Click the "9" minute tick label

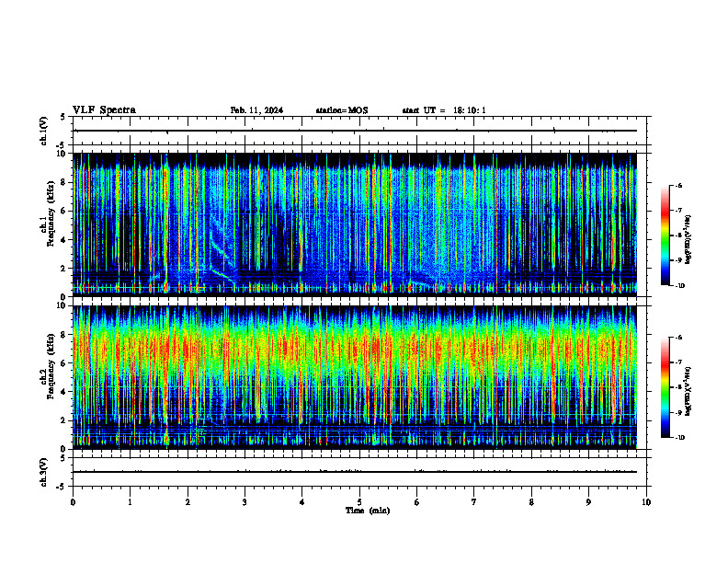588,502
